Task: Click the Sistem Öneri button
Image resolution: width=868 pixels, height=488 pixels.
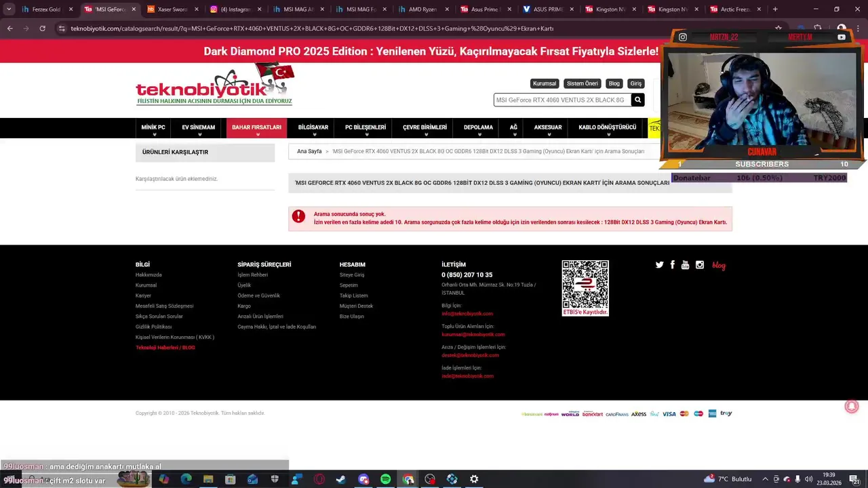Action: click(583, 83)
